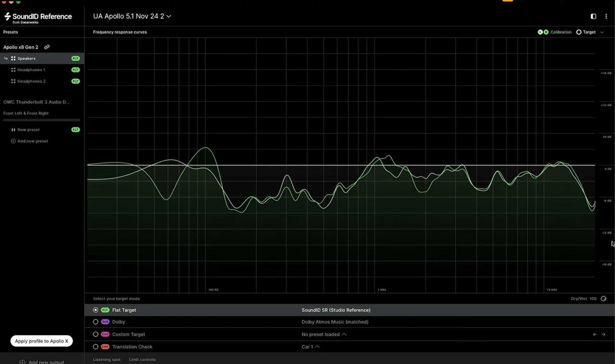Click the FLT badge on Headphones 1
615x364 pixels.
point(75,70)
